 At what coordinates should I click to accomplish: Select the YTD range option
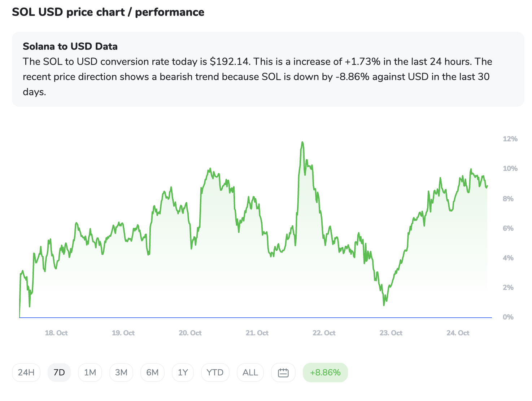coord(215,373)
